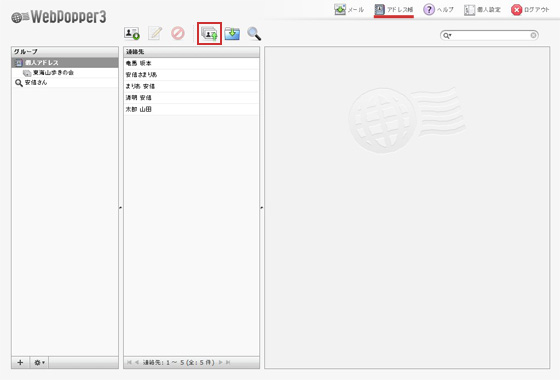
Task: Click the magnifier search icon in toolbar
Action: pyautogui.click(x=254, y=34)
